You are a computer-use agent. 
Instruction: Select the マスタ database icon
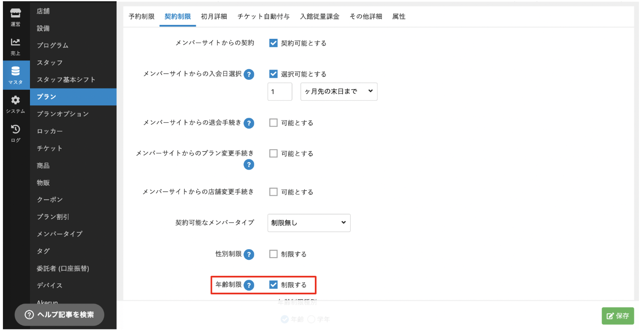tap(16, 75)
